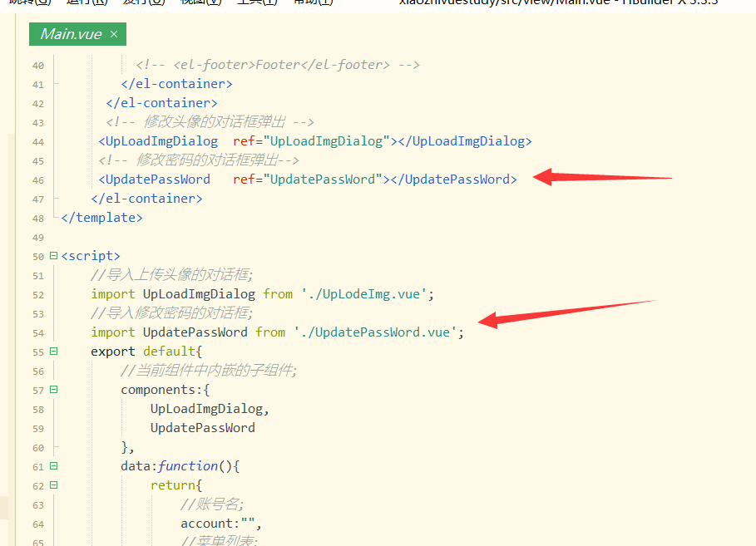
Task: Click the closing '},' on line 60
Action: [x=128, y=447]
